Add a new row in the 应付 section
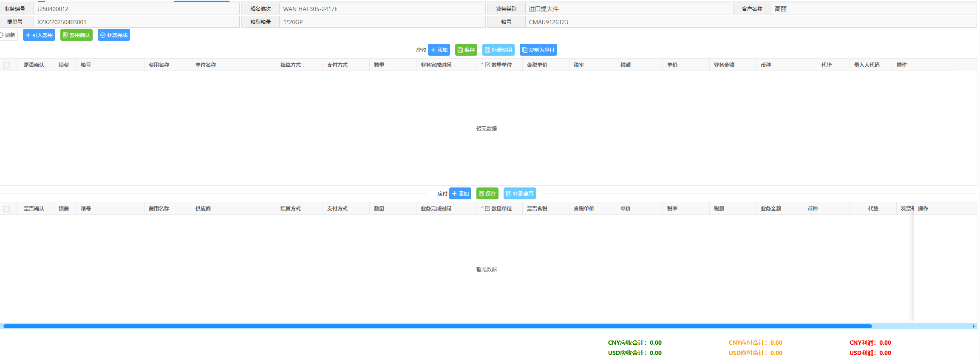Image resolution: width=980 pixels, height=363 pixels. [460, 194]
